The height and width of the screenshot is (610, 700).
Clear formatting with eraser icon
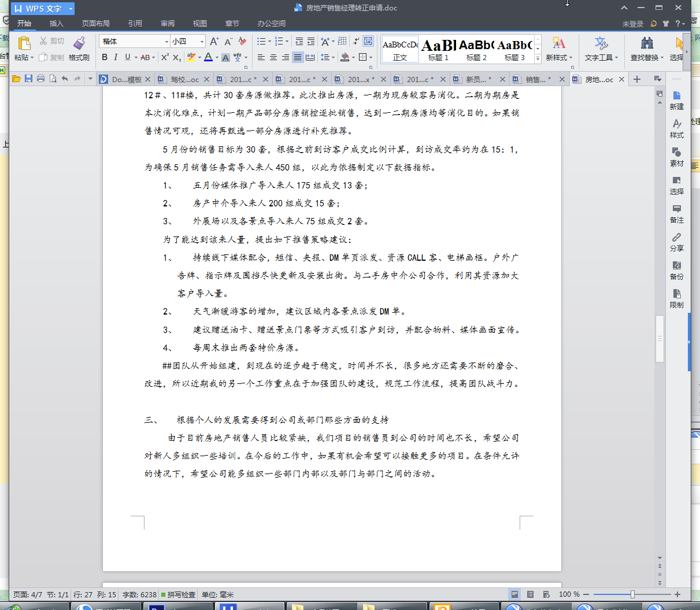click(x=242, y=41)
